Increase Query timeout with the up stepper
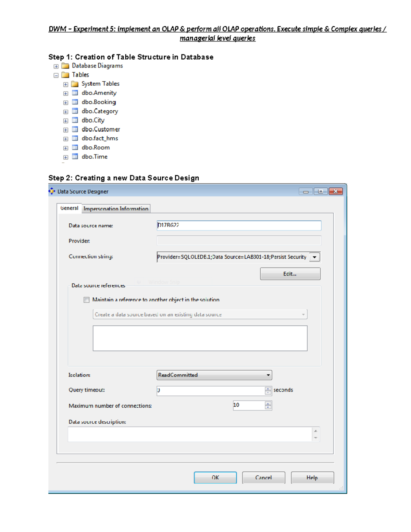Screen dimensions: 411x532 point(267,388)
